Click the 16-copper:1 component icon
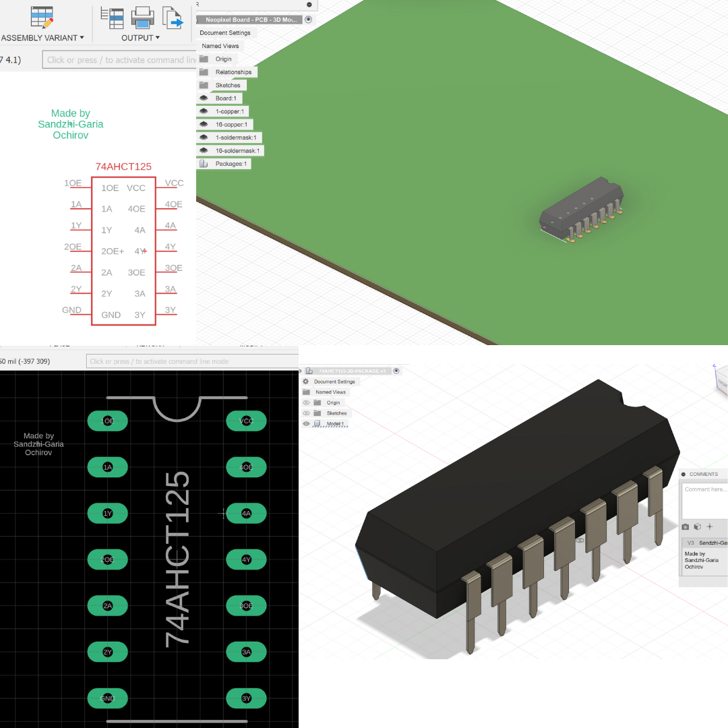The width and height of the screenshot is (728, 728). point(204,125)
